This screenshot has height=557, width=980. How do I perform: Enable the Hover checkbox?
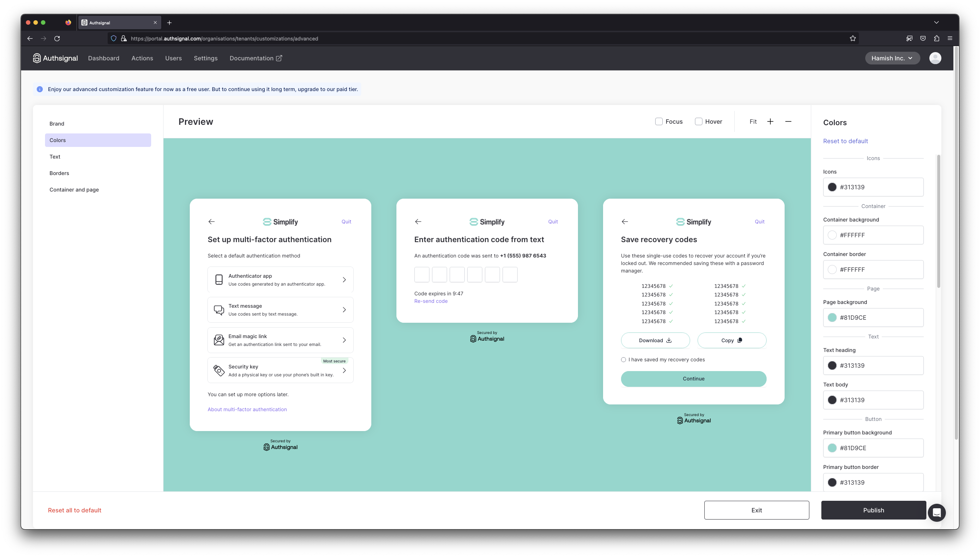click(698, 121)
